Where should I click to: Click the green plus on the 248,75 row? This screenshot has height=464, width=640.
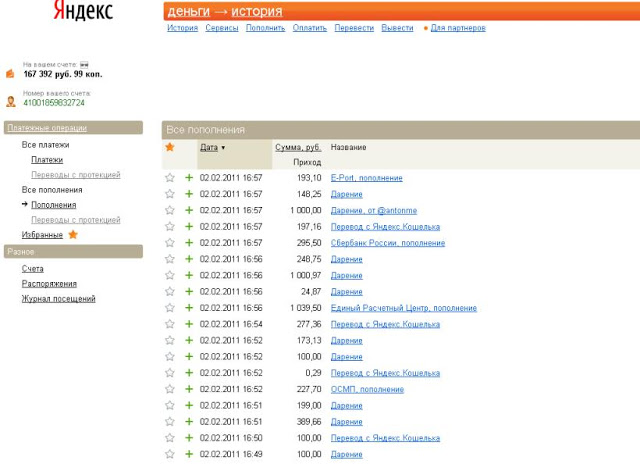point(189,259)
